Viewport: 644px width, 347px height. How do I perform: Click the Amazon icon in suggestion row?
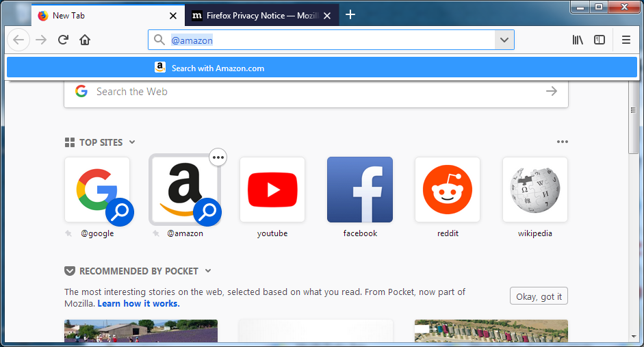click(160, 67)
